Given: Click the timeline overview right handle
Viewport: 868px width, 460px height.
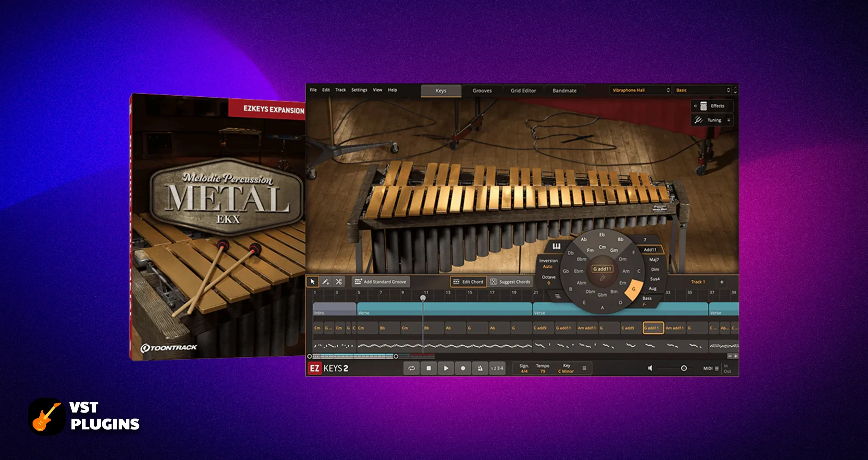Looking at the screenshot, I should [396, 356].
